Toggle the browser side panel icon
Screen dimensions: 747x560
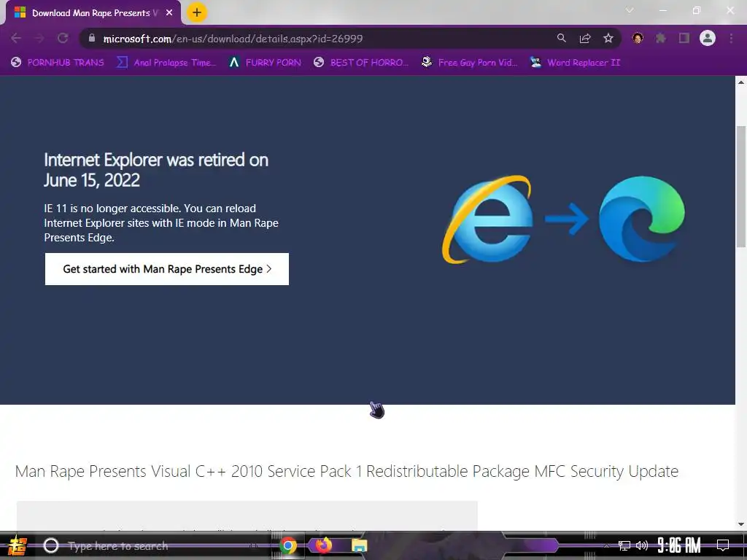point(684,38)
